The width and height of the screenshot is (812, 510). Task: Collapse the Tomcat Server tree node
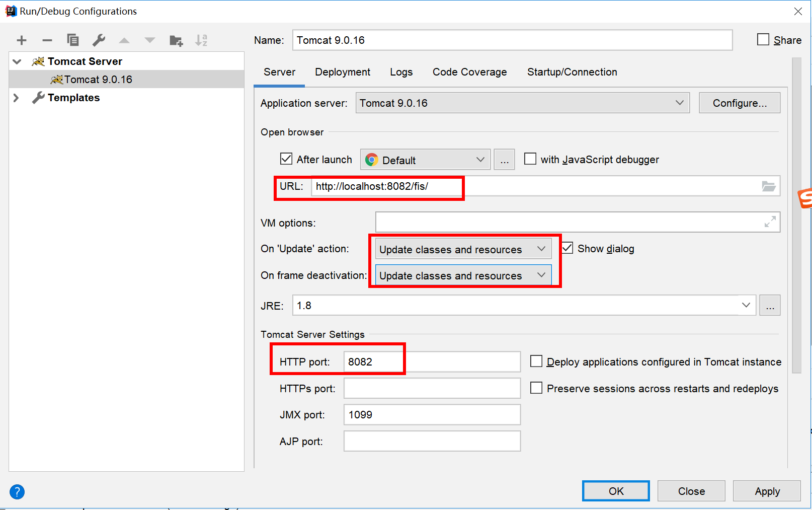coord(17,61)
